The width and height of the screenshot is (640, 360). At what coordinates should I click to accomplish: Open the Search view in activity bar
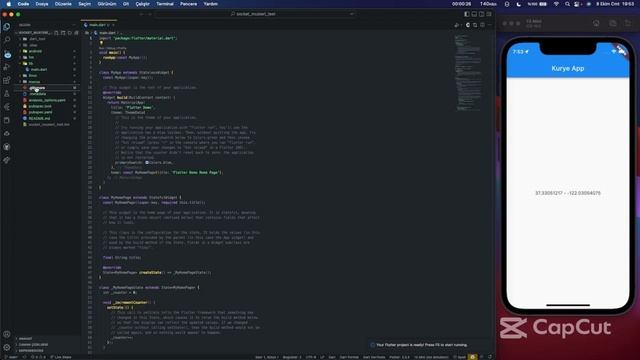pyautogui.click(x=7, y=40)
